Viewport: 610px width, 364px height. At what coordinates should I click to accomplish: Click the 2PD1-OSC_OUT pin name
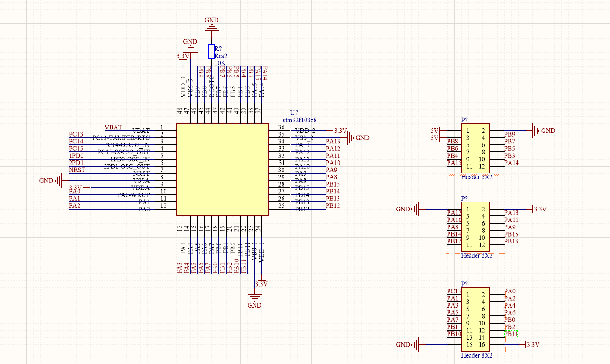click(127, 166)
